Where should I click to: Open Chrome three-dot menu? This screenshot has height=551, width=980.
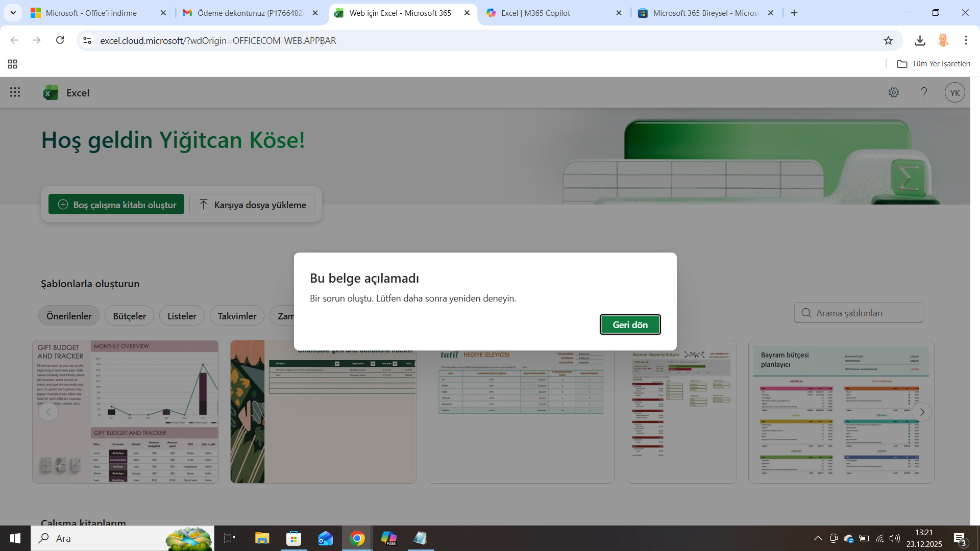(966, 40)
